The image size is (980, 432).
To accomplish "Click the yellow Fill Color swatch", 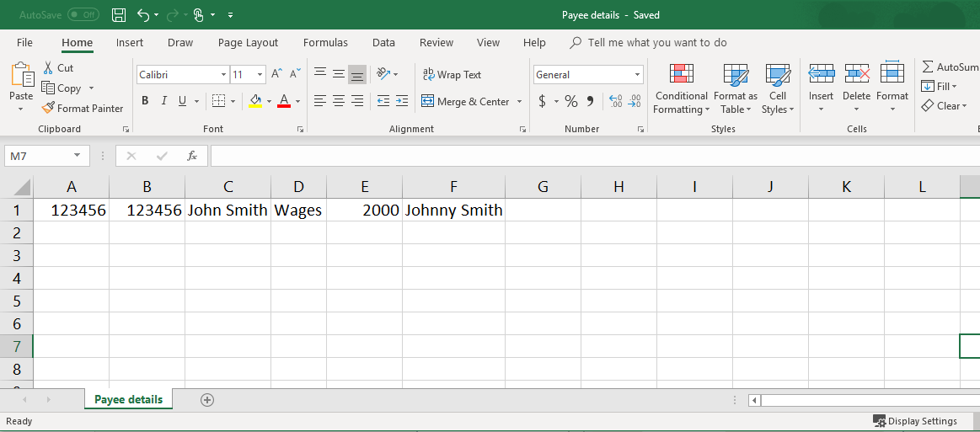I will (256, 101).
